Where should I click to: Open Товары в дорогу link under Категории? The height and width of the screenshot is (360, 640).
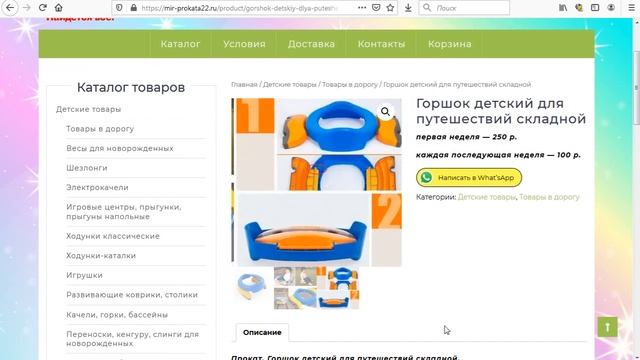tap(549, 197)
